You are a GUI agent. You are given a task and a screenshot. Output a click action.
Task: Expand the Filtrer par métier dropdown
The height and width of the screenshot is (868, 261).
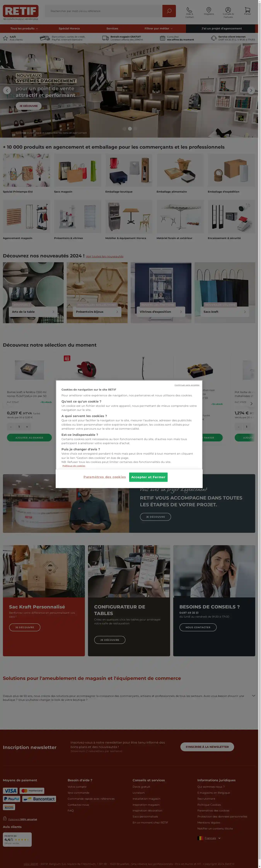[x=159, y=29]
